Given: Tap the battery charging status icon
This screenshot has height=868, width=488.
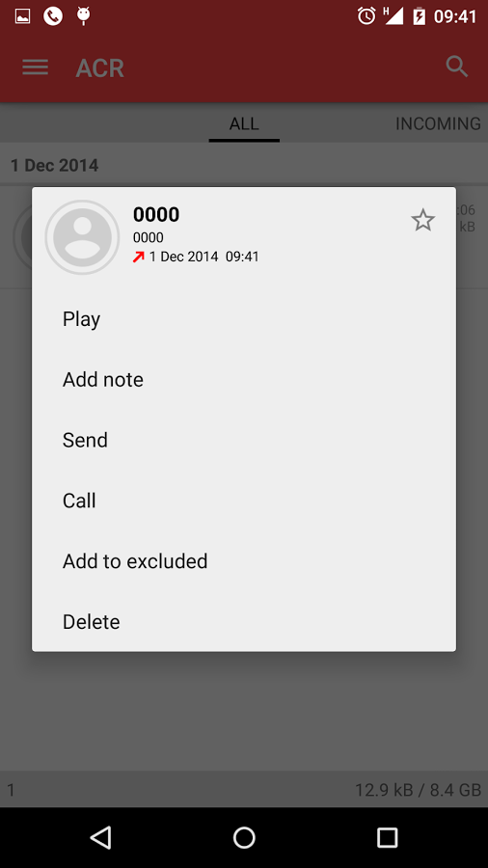Looking at the screenshot, I should (x=419, y=16).
